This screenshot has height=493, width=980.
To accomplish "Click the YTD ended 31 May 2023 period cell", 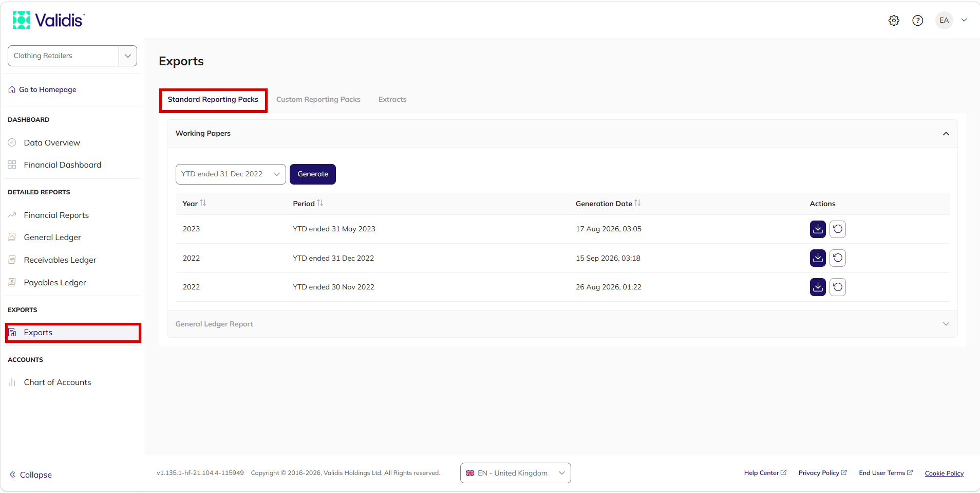I will 334,229.
